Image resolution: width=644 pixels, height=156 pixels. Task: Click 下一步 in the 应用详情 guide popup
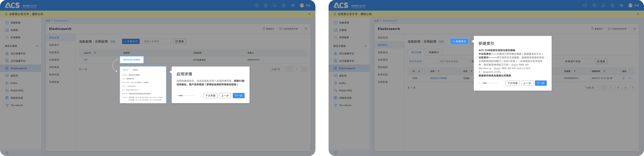click(x=239, y=96)
